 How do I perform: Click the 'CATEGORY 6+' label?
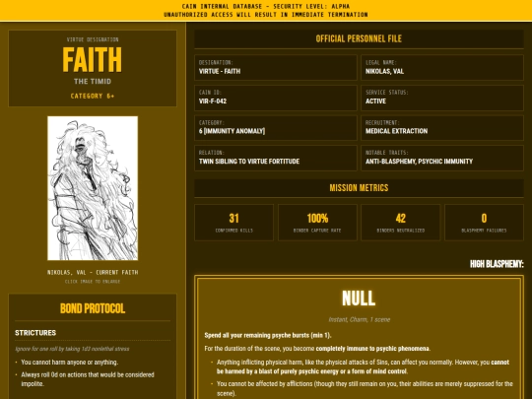point(93,96)
